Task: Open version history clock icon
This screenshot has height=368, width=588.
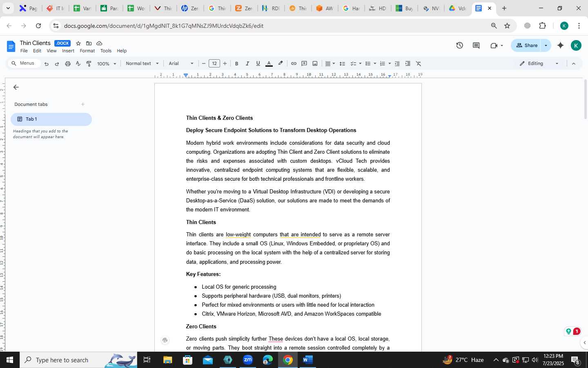Action: pyautogui.click(x=460, y=45)
